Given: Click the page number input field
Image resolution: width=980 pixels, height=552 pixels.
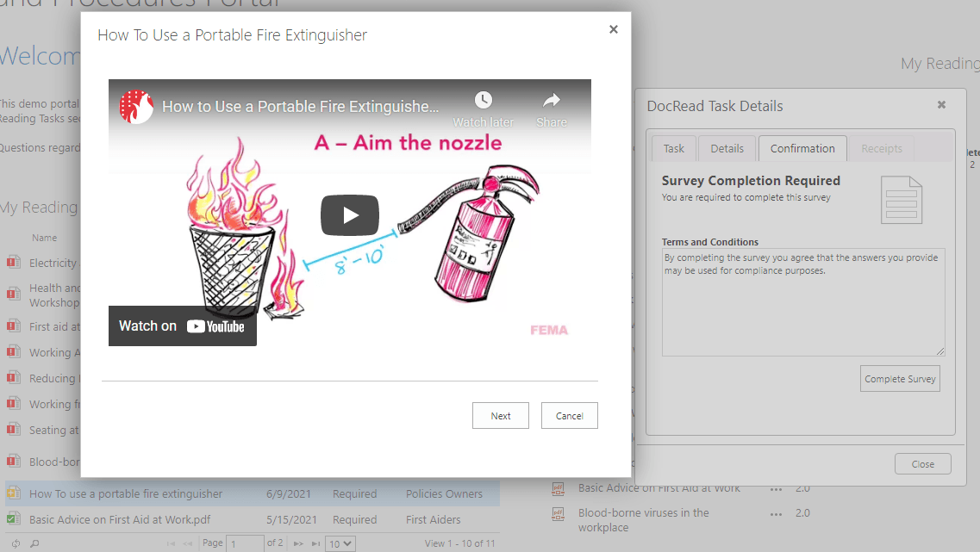Looking at the screenshot, I should pyautogui.click(x=245, y=543).
